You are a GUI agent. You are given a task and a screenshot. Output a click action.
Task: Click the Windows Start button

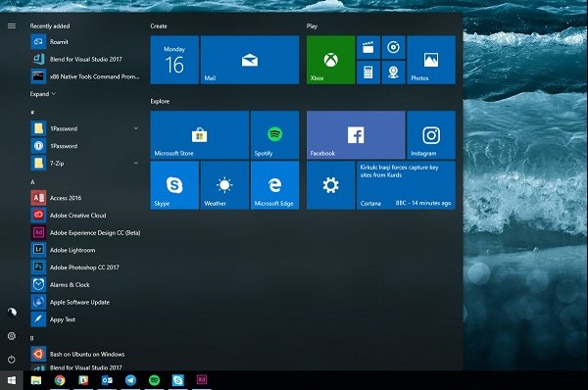[12, 380]
